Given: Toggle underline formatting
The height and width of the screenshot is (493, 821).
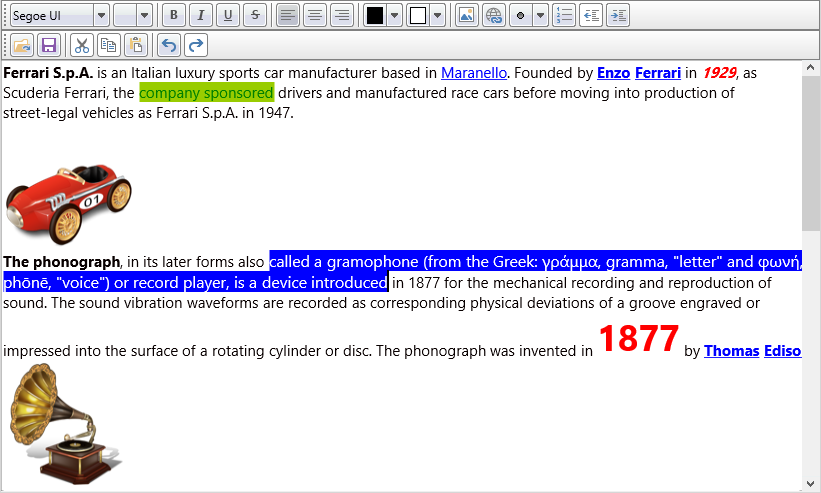Looking at the screenshot, I should (x=228, y=15).
